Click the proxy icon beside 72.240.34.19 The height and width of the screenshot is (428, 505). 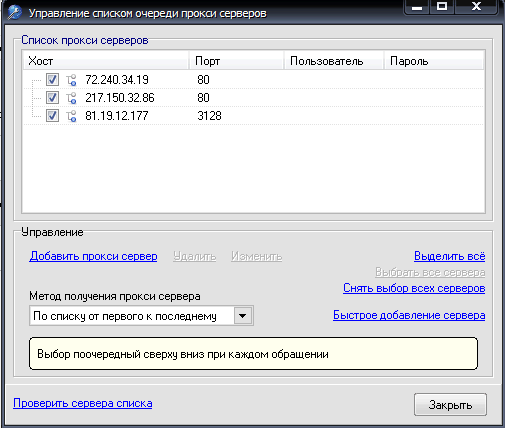(71, 80)
